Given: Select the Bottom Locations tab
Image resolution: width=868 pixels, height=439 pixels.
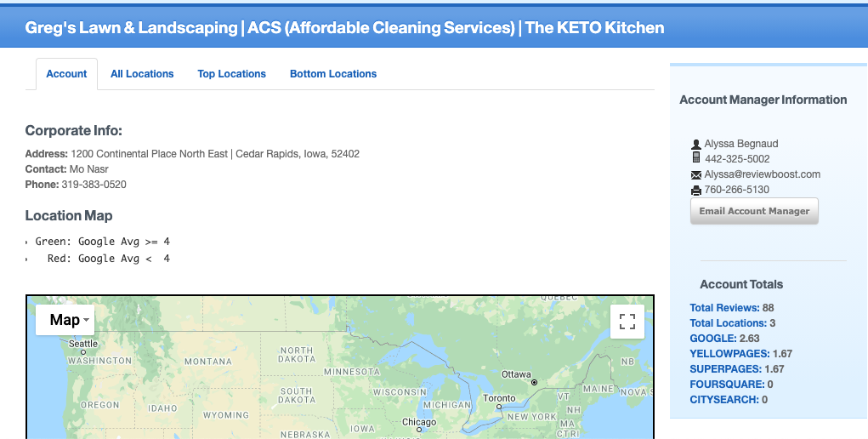Looking at the screenshot, I should (333, 74).
